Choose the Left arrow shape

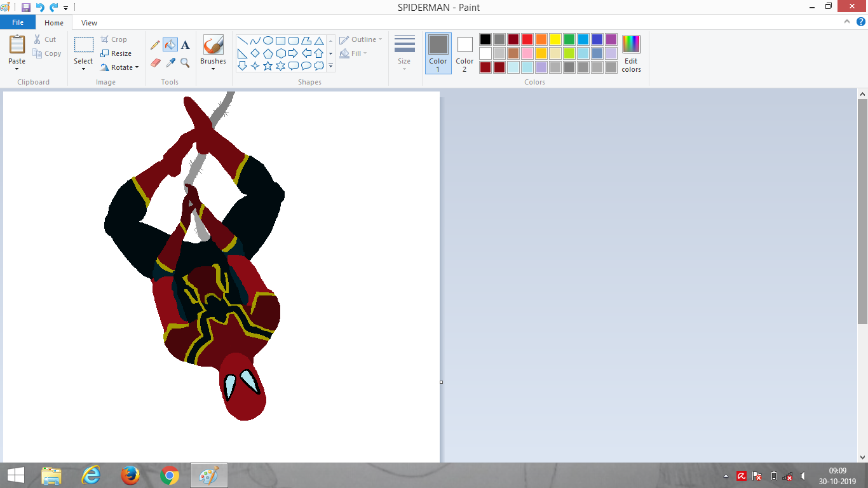(x=306, y=53)
